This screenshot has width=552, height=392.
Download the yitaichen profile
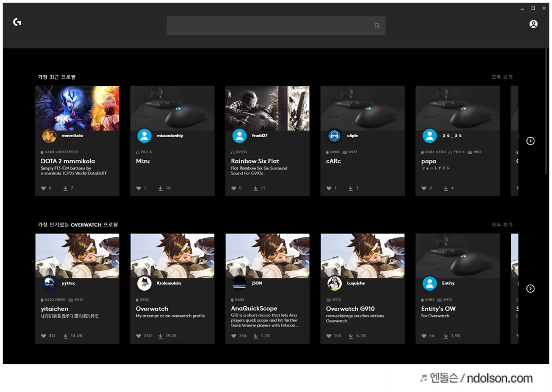[x=66, y=336]
